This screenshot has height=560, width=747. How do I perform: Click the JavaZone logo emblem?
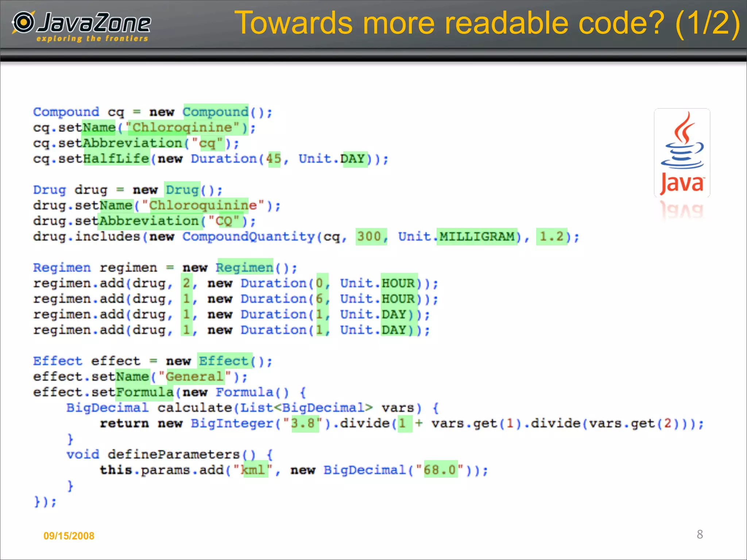point(23,22)
